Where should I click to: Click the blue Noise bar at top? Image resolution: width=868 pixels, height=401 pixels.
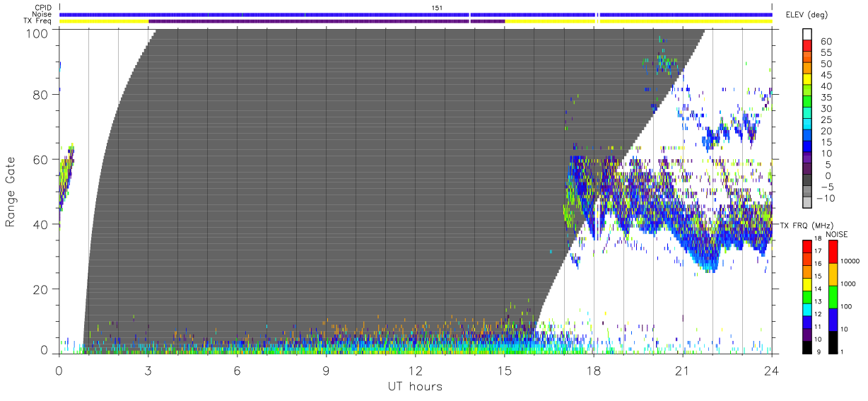pyautogui.click(x=416, y=14)
